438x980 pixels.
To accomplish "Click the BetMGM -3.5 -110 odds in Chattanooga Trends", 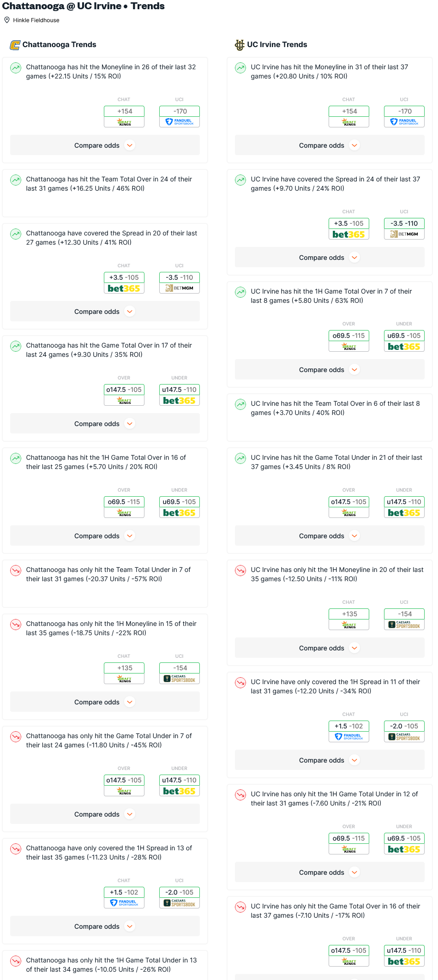I will pyautogui.click(x=180, y=283).
